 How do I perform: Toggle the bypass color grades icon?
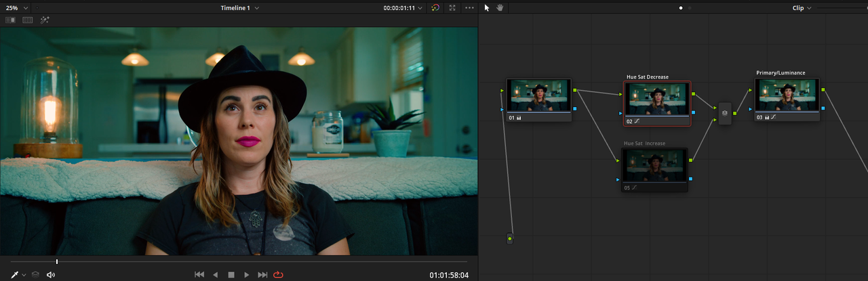pos(435,7)
